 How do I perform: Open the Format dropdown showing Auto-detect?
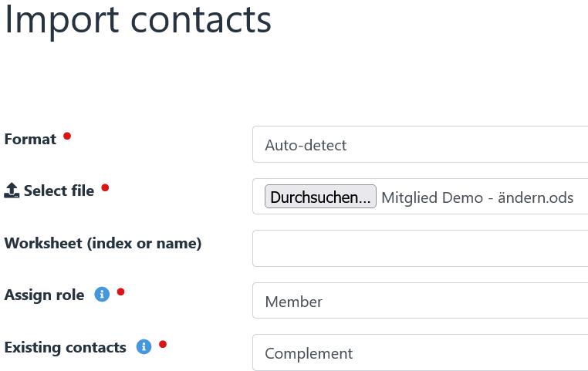point(420,145)
